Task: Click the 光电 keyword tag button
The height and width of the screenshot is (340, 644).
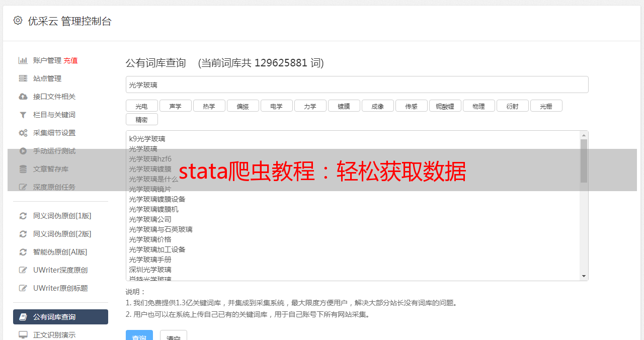Action: [x=141, y=106]
